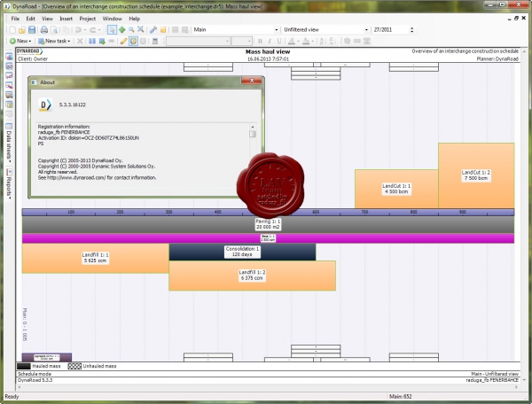
Task: Click the Reports icon in the sidebar
Action: pos(9,172)
